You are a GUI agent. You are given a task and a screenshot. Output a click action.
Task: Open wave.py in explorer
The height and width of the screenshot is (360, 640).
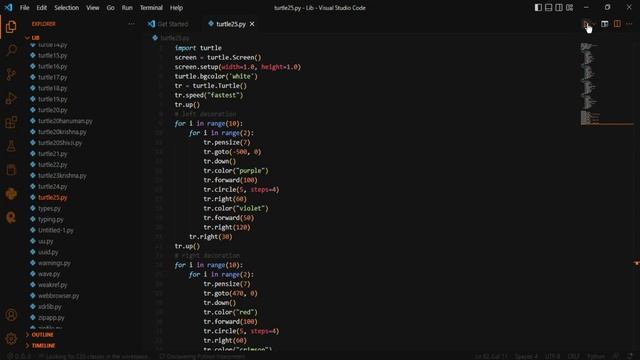point(49,274)
